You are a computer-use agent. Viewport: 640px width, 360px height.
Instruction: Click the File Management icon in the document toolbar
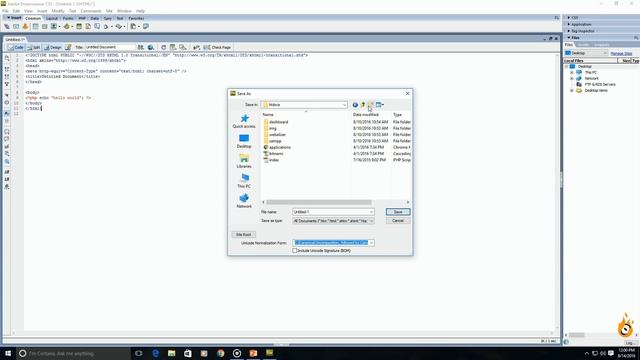tap(141, 47)
